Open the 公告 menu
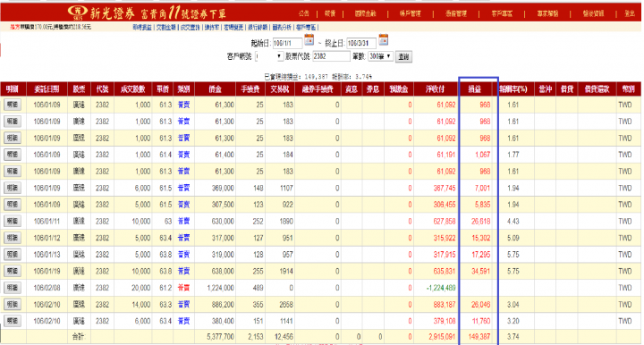Viewport: 644px width, 345px height. (303, 13)
